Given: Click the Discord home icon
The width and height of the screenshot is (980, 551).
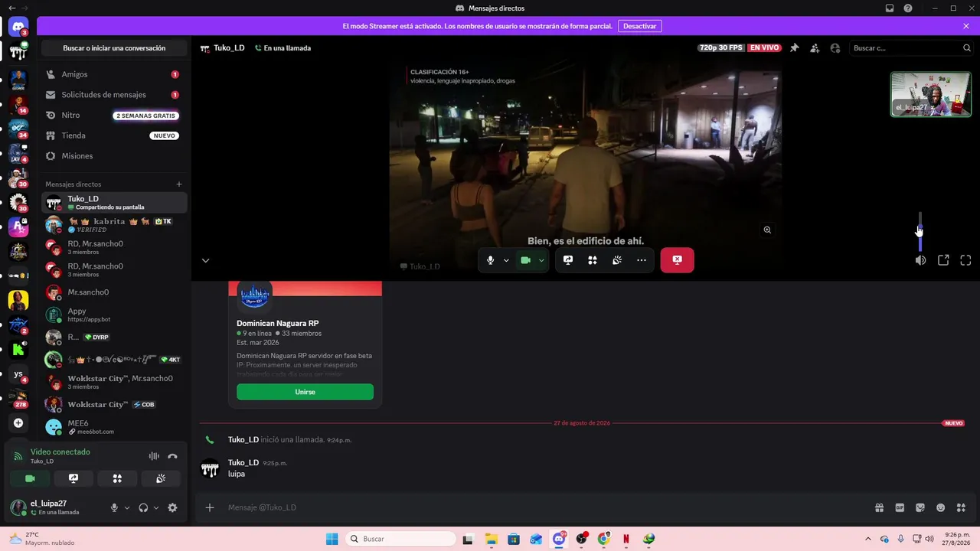Looking at the screenshot, I should point(18,28).
